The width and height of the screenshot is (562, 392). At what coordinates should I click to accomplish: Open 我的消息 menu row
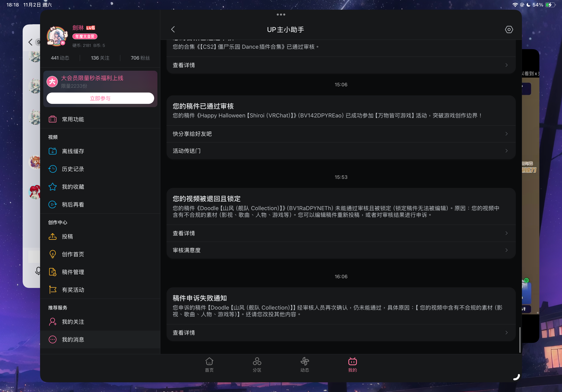coord(100,339)
